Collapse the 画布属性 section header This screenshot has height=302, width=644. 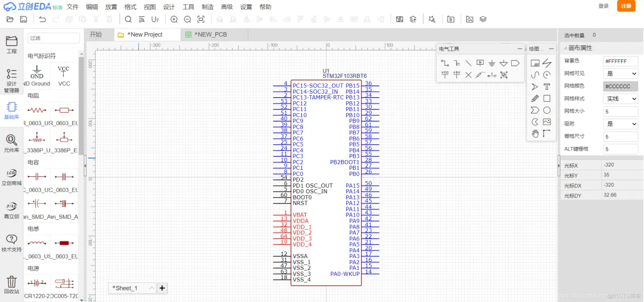pyautogui.click(x=601, y=48)
